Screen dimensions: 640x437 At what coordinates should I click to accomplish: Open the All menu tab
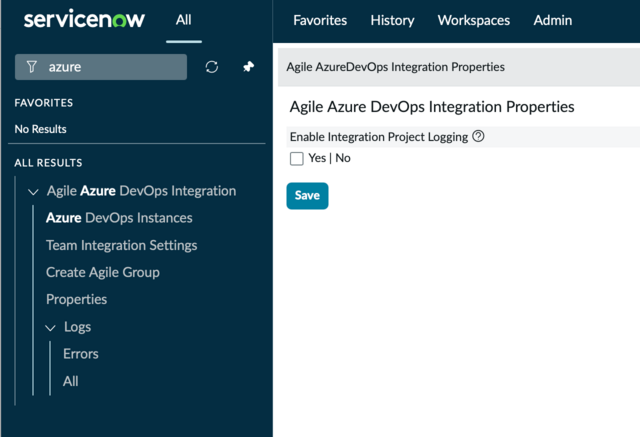tap(184, 20)
